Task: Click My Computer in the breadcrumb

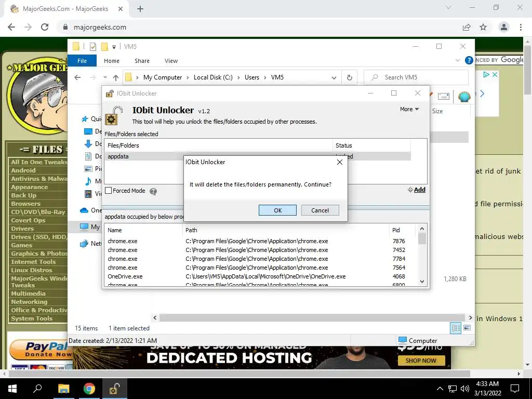Action: coord(163,77)
